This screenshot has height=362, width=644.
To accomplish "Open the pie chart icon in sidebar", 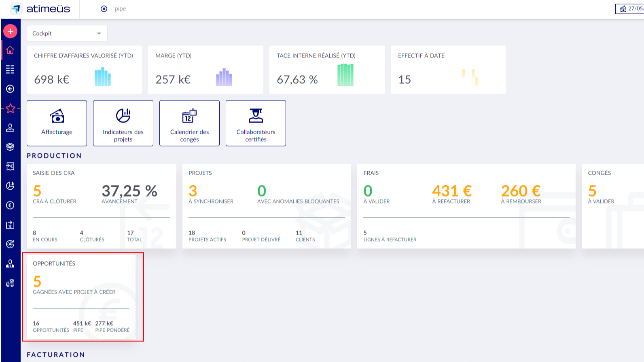I will coord(10,186).
